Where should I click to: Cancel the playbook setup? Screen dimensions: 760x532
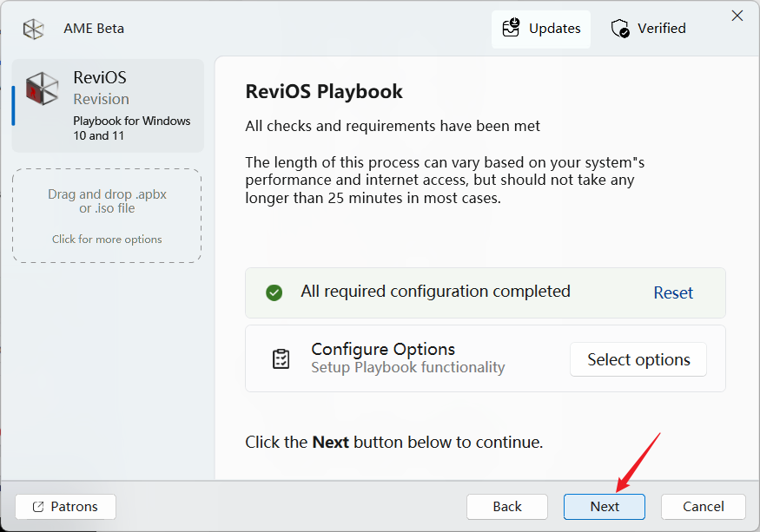(704, 507)
